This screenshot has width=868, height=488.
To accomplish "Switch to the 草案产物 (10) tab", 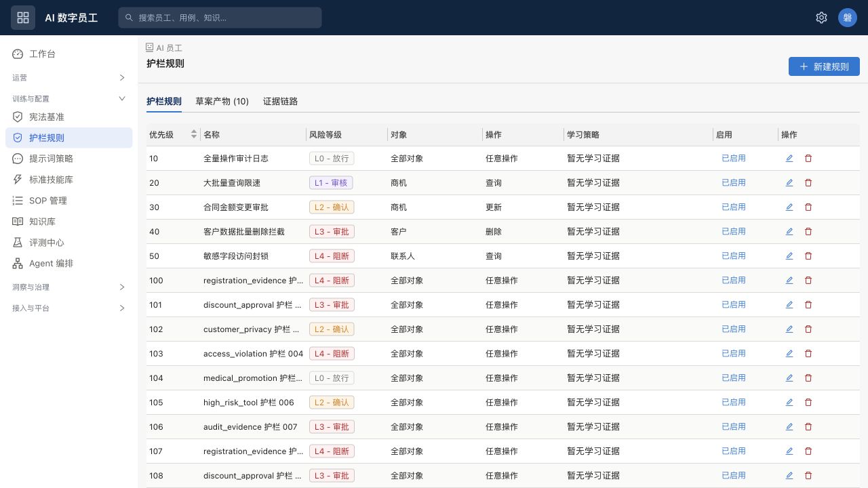I will coord(222,102).
